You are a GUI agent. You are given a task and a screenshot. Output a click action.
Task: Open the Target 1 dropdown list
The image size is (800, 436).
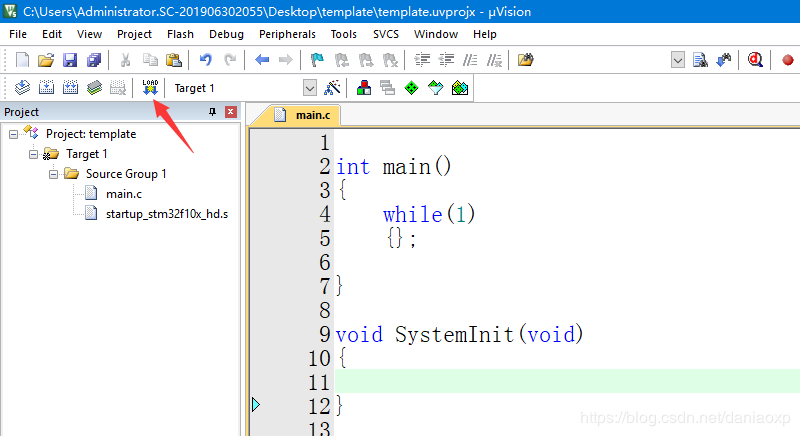coord(309,88)
